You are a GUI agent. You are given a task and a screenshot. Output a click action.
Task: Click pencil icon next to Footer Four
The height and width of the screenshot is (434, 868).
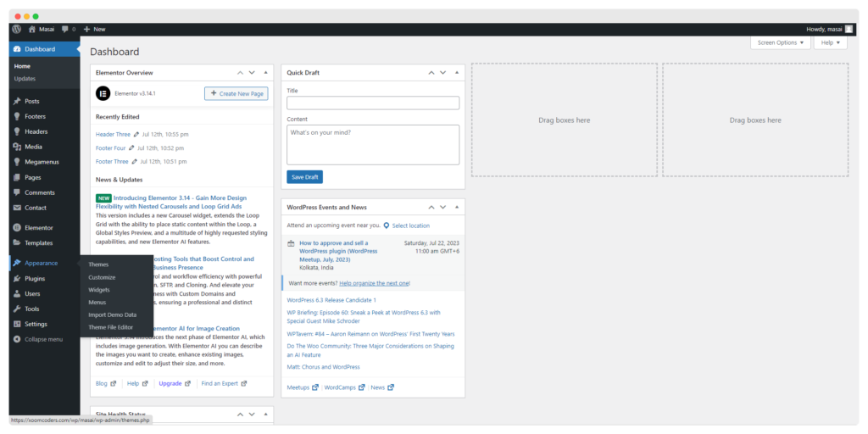click(x=131, y=148)
